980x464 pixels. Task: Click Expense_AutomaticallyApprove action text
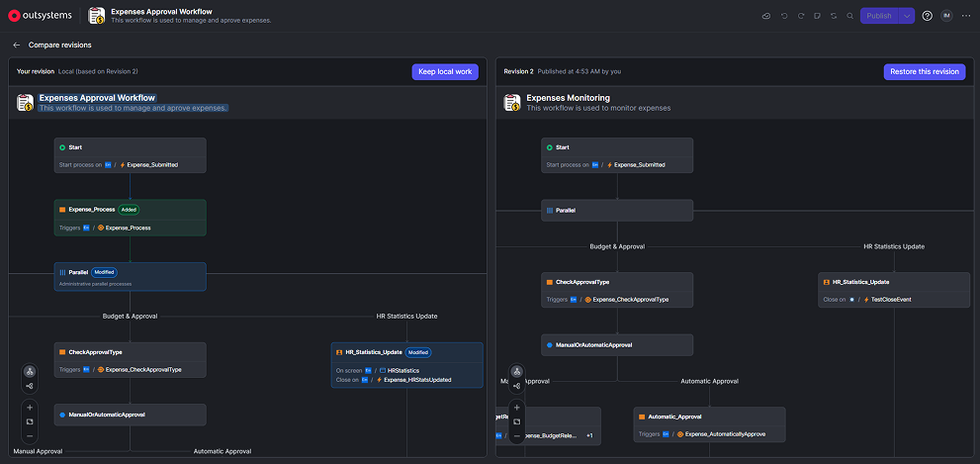click(x=726, y=434)
